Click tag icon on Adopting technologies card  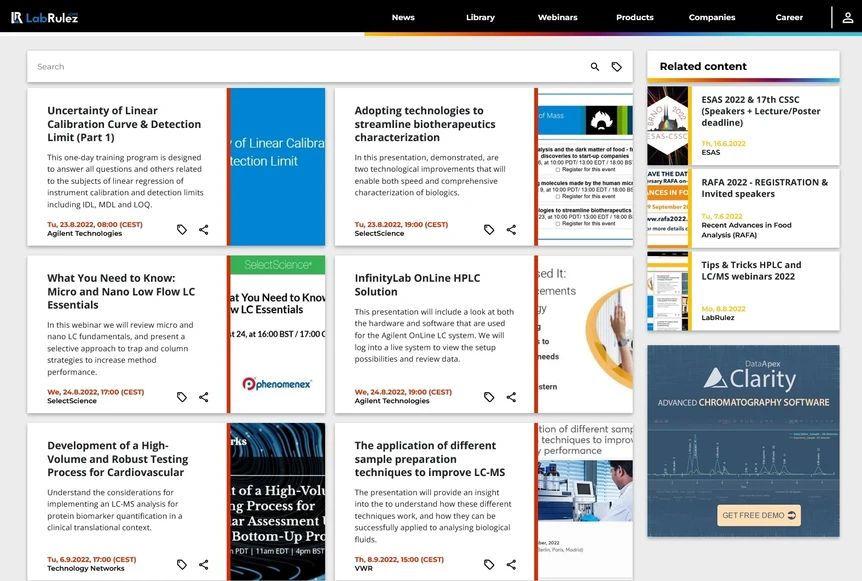point(489,230)
